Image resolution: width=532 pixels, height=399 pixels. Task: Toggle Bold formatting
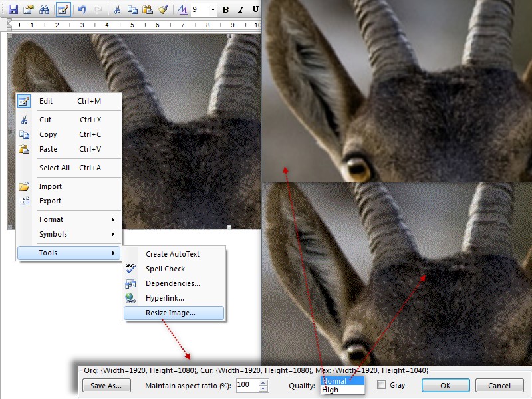tap(225, 9)
